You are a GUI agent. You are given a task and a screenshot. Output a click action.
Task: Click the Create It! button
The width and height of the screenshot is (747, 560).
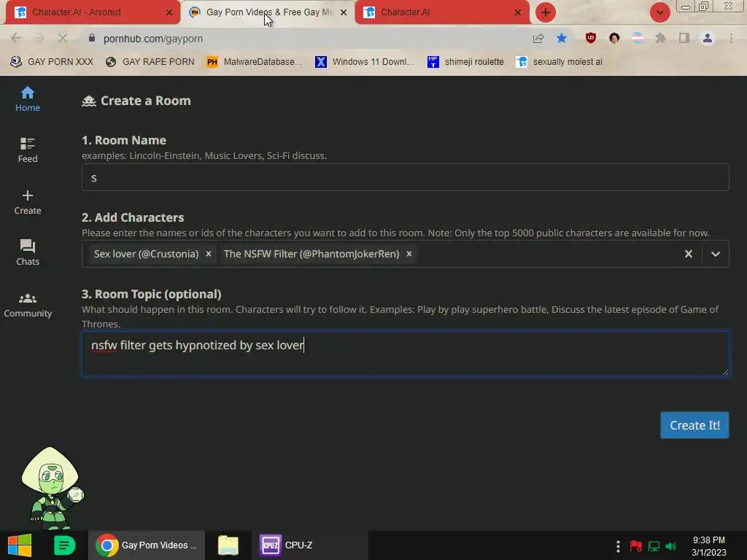(x=694, y=425)
